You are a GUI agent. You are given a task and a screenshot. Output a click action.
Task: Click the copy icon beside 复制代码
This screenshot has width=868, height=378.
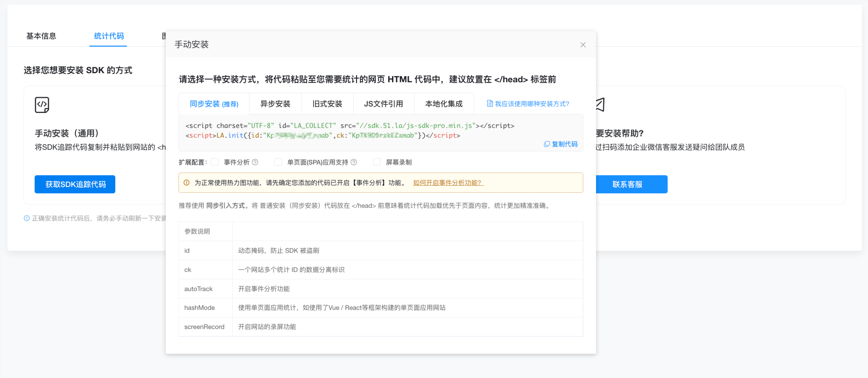pos(547,144)
